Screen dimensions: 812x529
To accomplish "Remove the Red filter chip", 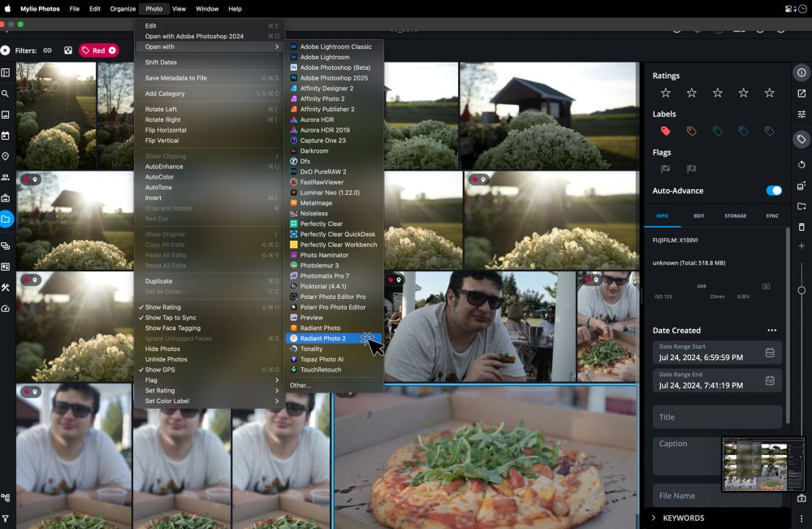I will click(x=112, y=50).
